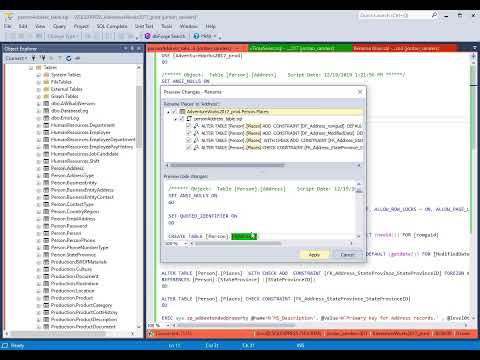Uncheck the first ALTER TABLE ADD CONSTRAINT checkbox
480x360 pixels.
pyautogui.click(x=188, y=126)
